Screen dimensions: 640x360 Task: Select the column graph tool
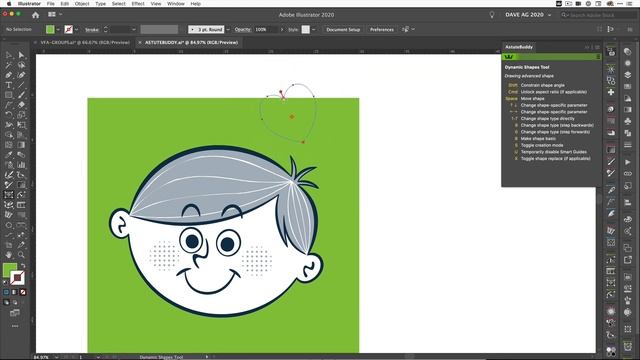click(21, 165)
